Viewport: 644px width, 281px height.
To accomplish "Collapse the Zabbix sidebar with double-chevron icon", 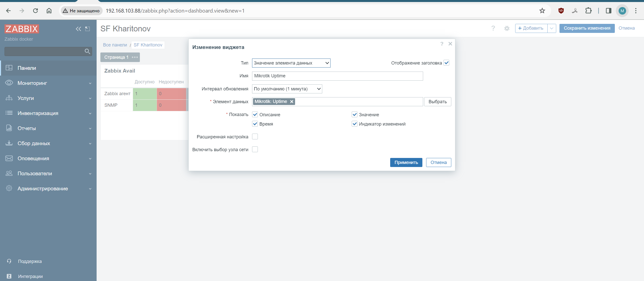I will pyautogui.click(x=78, y=29).
